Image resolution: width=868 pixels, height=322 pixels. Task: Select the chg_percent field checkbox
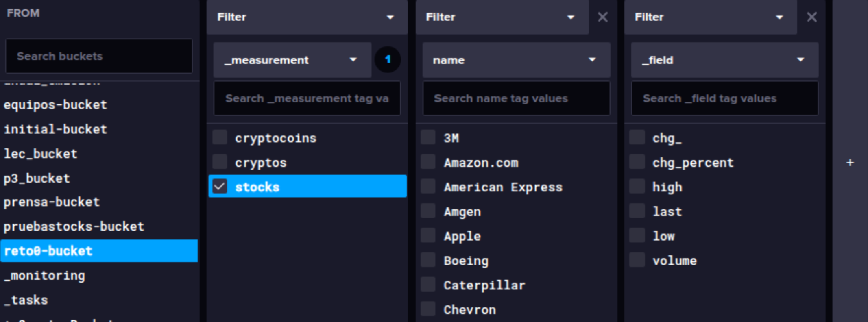[x=637, y=162]
